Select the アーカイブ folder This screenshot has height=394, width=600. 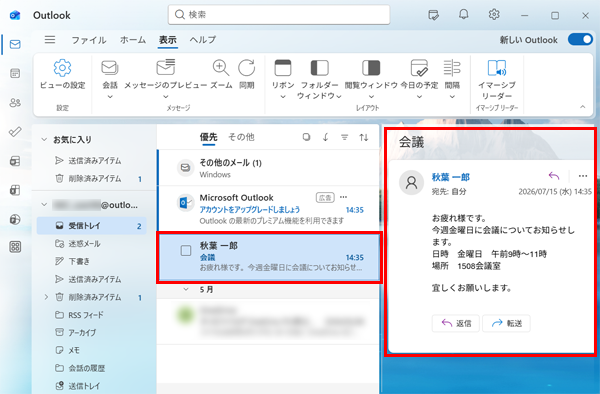[x=92, y=332]
